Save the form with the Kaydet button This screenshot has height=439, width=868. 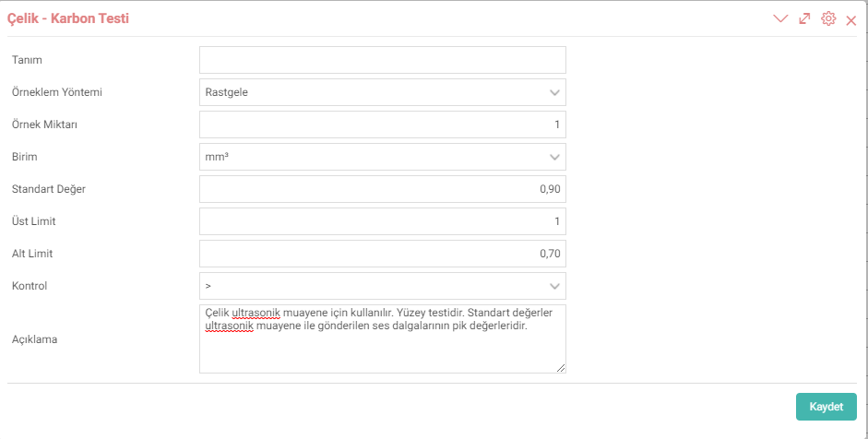click(x=826, y=407)
